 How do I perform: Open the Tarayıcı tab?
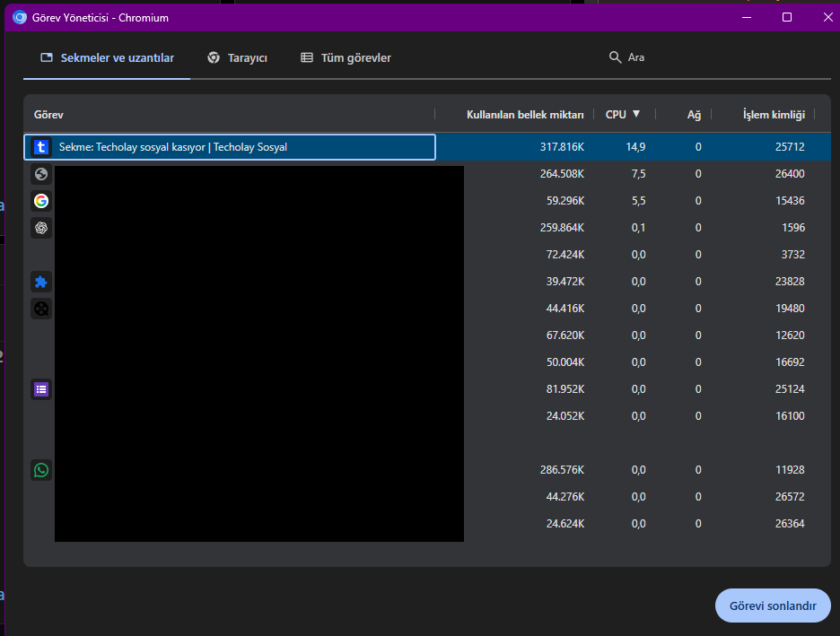click(x=237, y=57)
